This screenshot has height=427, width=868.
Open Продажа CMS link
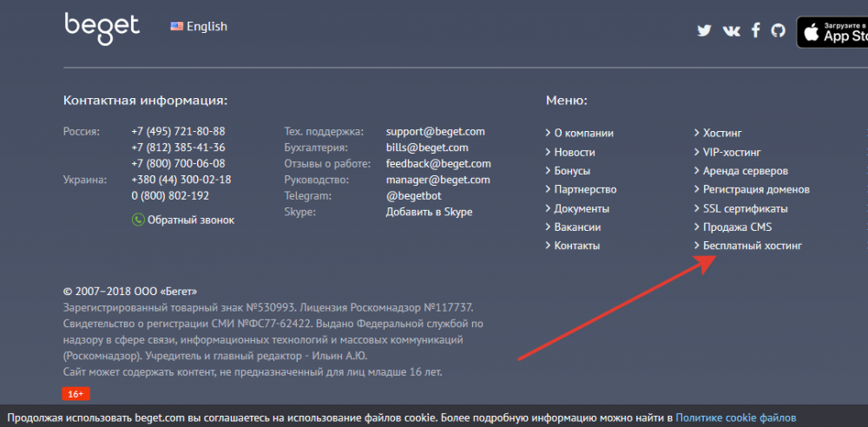[x=737, y=227]
